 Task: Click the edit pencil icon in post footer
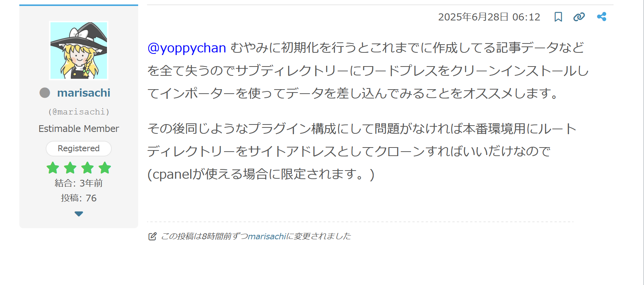[x=152, y=236]
